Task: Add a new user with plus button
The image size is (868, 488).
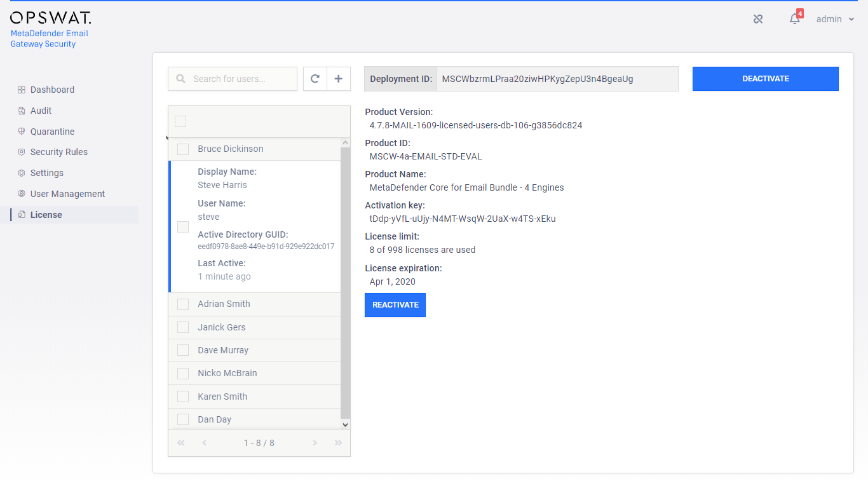Action: point(339,79)
